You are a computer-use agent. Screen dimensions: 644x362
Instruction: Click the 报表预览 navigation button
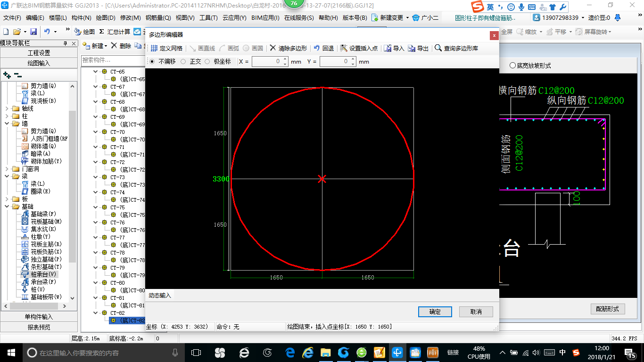point(39,327)
